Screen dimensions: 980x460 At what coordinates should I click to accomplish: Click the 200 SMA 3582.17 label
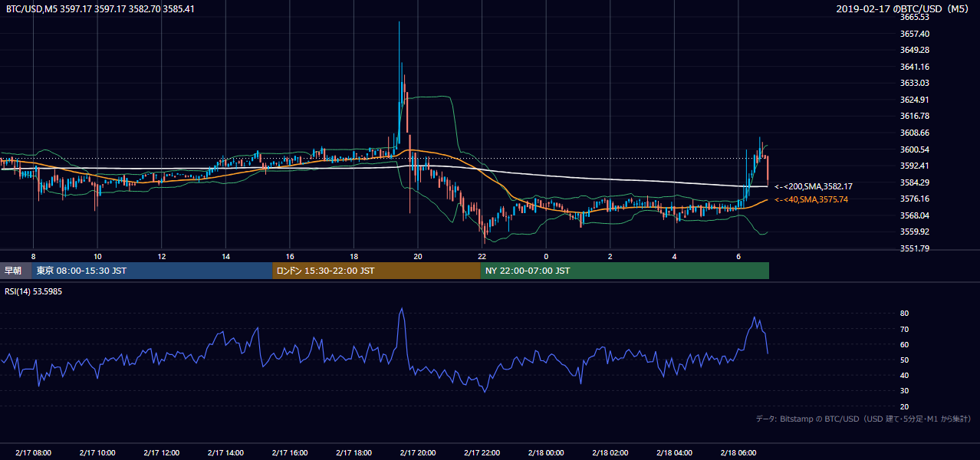(814, 186)
